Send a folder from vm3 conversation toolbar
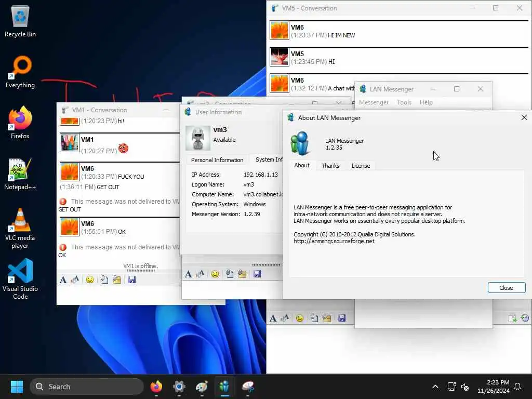Screen dimensions: 532x399 [x=242, y=274]
